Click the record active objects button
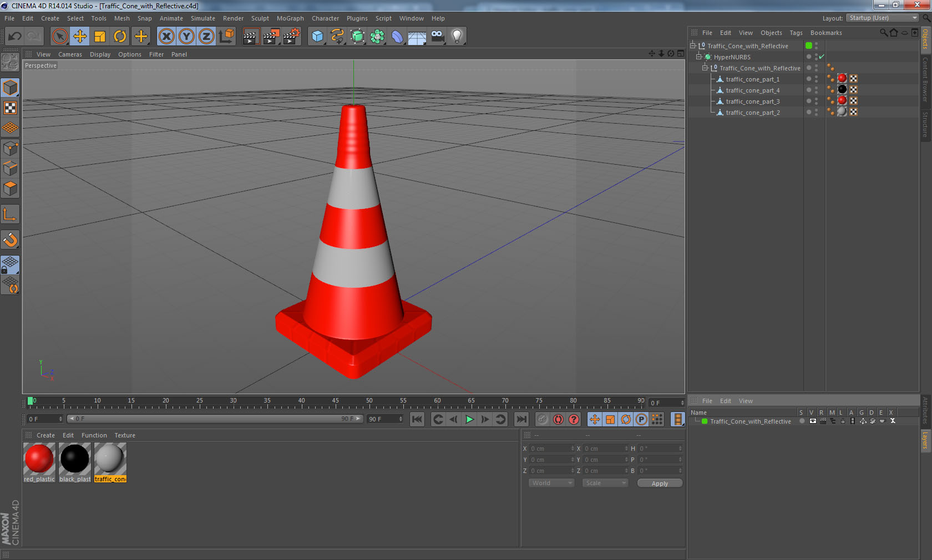Image resolution: width=932 pixels, height=560 pixels. click(543, 419)
